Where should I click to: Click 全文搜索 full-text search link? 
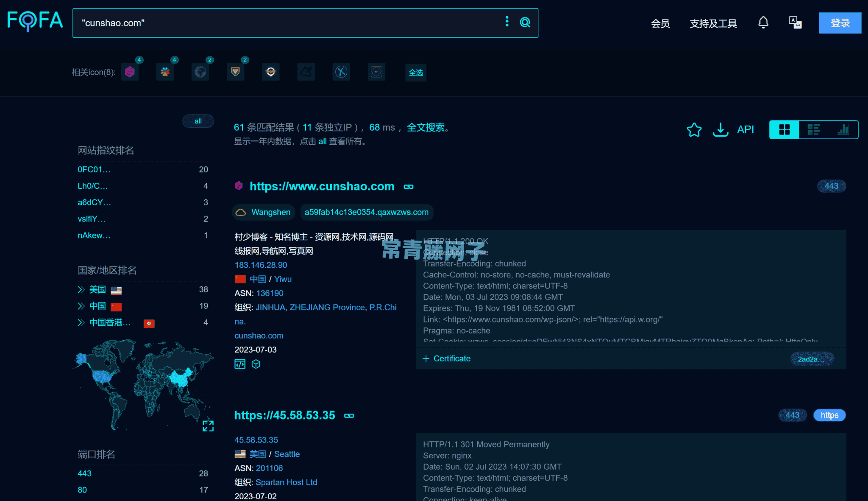click(x=426, y=127)
